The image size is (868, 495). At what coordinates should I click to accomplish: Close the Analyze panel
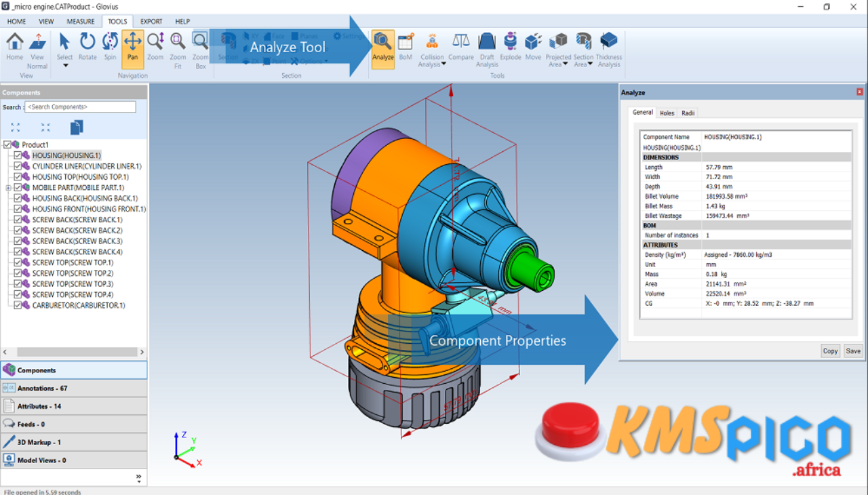click(x=860, y=92)
